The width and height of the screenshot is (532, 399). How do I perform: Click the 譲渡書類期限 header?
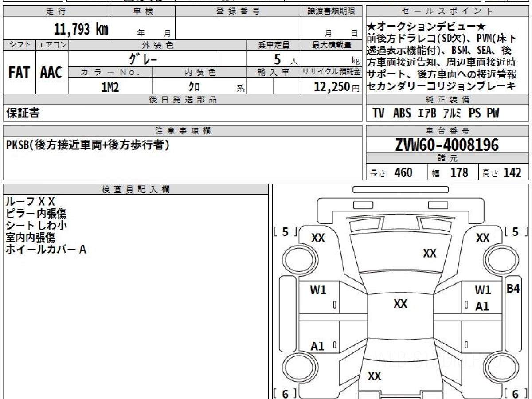[331, 12]
